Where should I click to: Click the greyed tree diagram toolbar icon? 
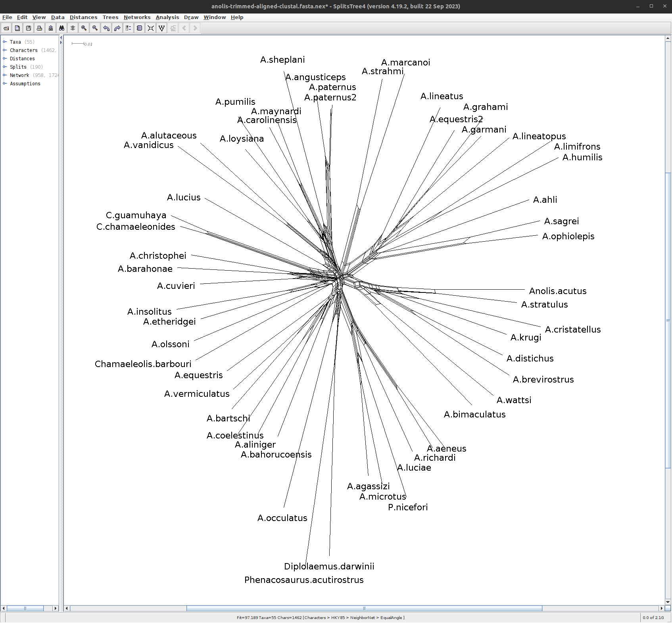[x=173, y=28]
